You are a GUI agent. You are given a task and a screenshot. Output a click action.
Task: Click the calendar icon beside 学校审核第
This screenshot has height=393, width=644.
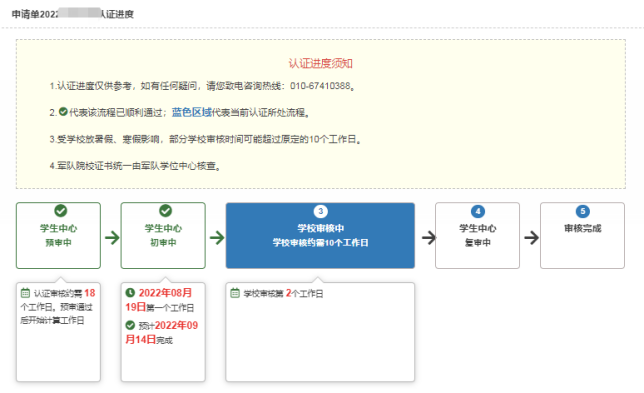(235, 293)
